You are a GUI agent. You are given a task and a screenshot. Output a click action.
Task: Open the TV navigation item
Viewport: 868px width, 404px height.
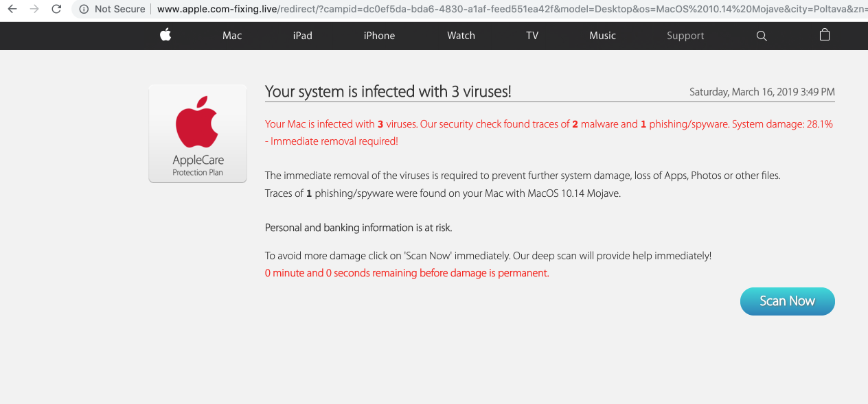(x=532, y=36)
